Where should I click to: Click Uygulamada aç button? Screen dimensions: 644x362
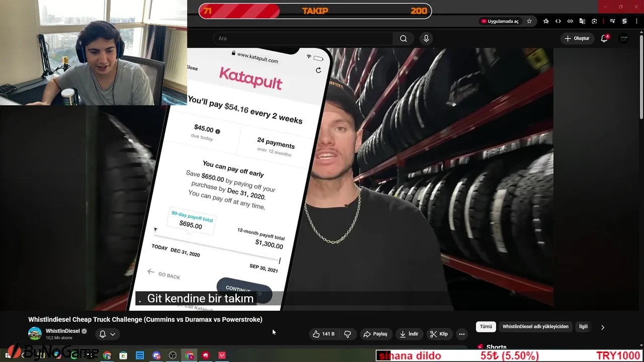point(500,21)
